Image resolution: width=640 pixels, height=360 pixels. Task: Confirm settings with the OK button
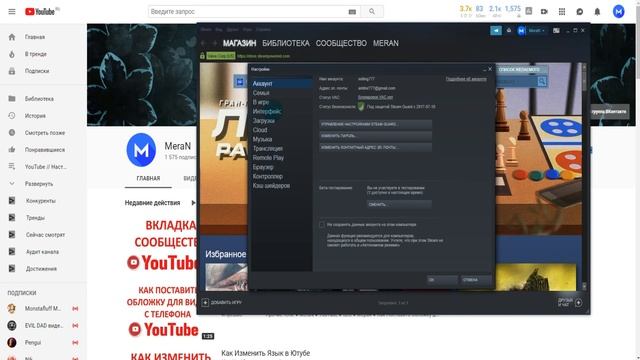tap(442, 280)
